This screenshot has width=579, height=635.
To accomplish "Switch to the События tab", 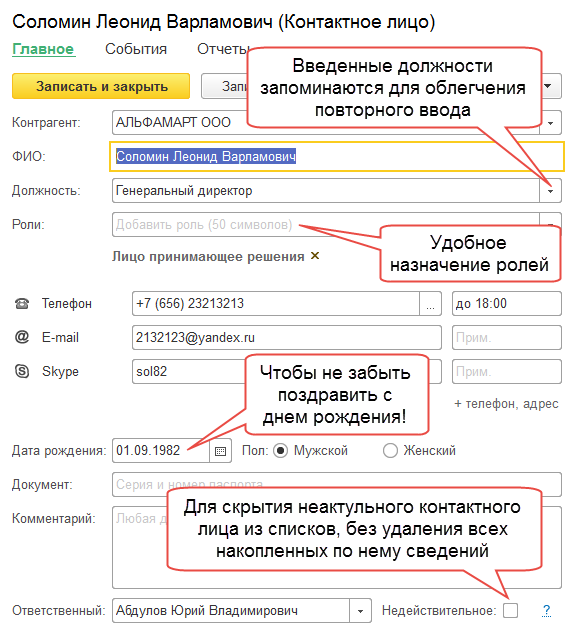I will [136, 49].
